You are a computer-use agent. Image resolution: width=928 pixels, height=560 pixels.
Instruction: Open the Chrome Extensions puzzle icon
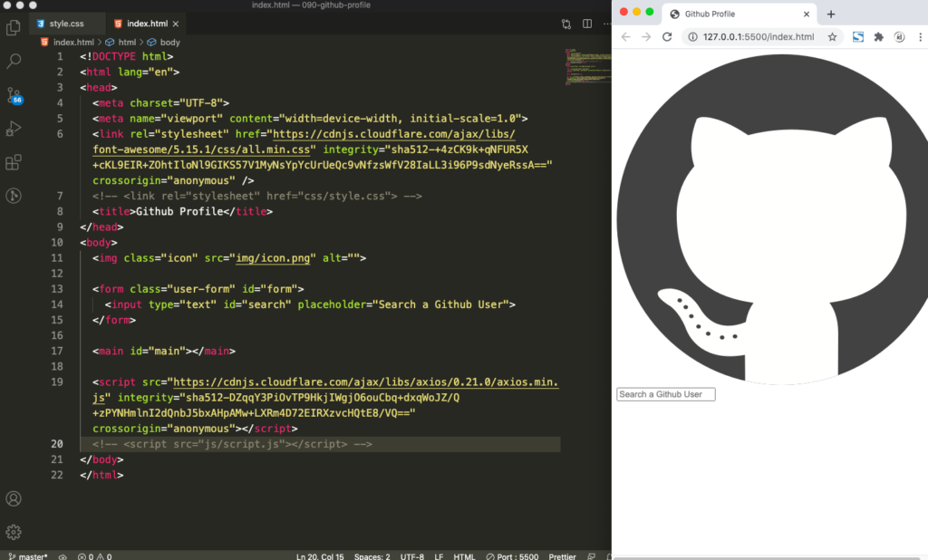879,37
